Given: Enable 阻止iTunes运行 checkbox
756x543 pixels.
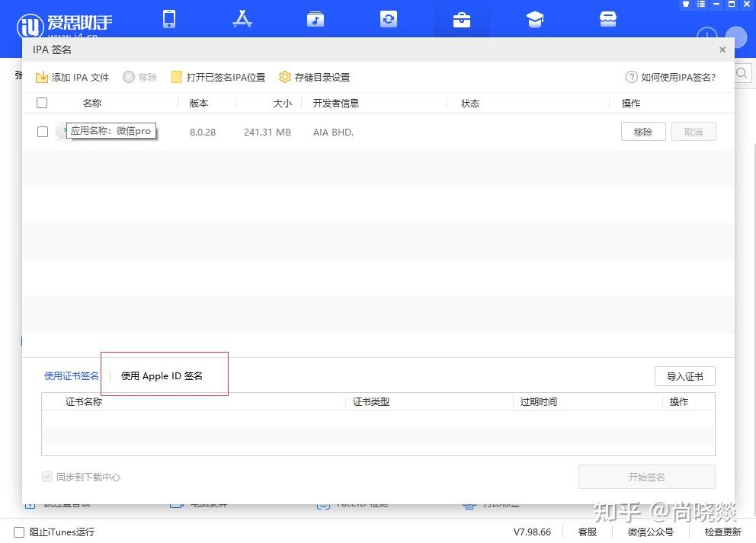Looking at the screenshot, I should (19, 532).
